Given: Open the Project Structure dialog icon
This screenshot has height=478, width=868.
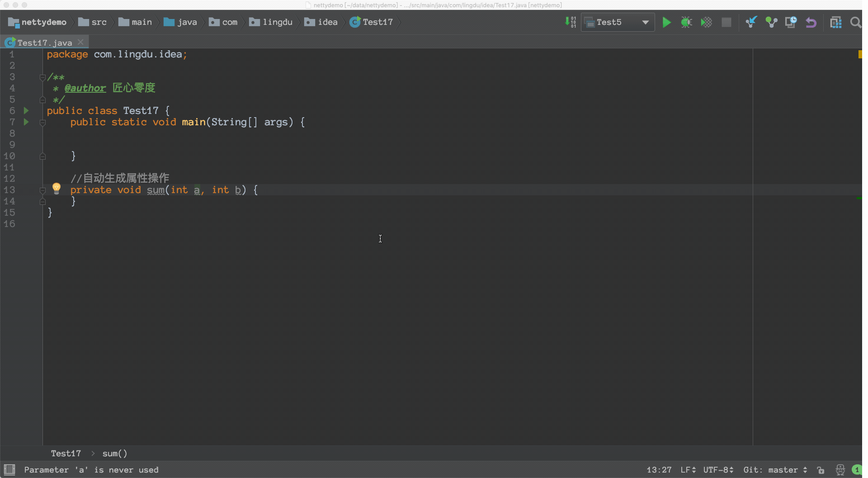Looking at the screenshot, I should pos(835,22).
